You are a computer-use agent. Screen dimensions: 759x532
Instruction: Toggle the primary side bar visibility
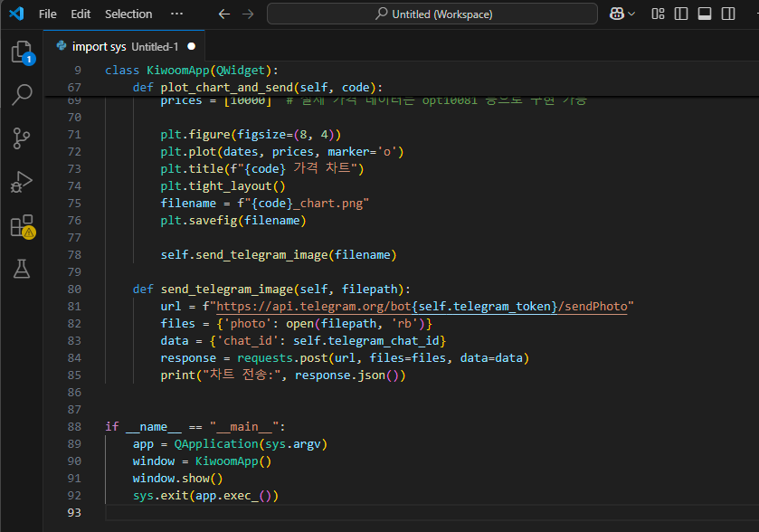point(681,14)
